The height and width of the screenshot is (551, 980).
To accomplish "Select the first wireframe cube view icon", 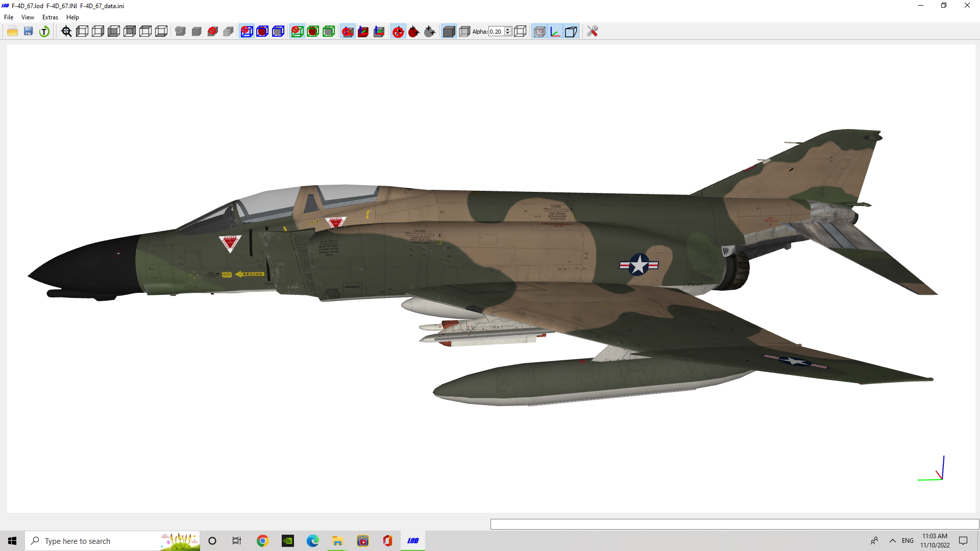I will 82,32.
